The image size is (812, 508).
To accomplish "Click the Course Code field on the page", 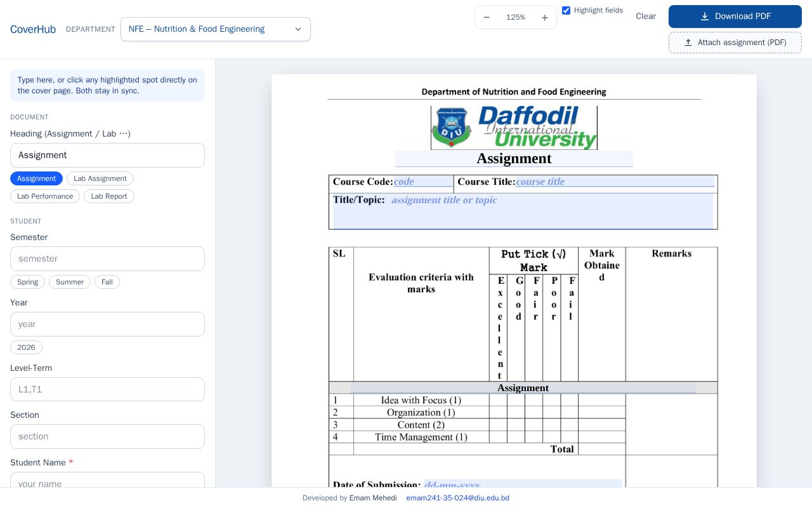I will (423, 182).
